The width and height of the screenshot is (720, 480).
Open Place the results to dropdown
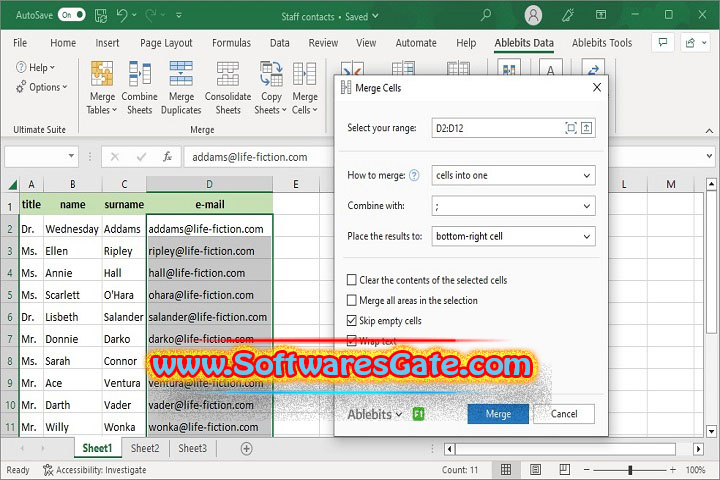coord(513,237)
